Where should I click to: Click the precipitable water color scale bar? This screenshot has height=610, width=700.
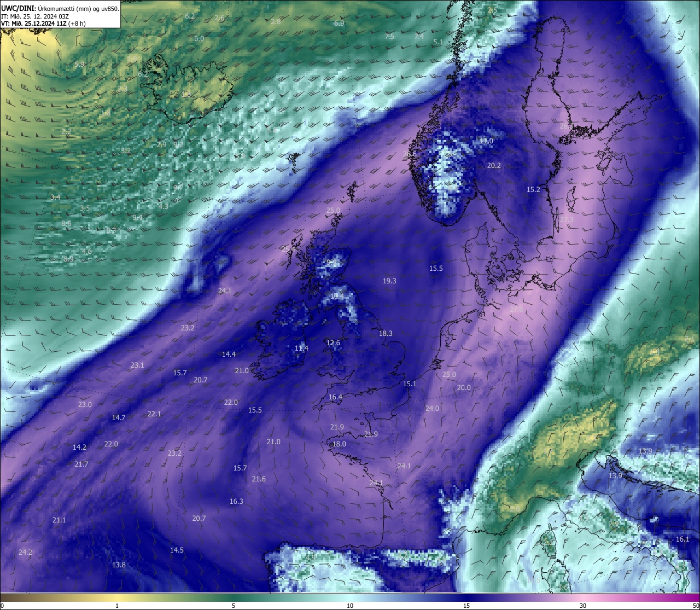click(x=350, y=597)
